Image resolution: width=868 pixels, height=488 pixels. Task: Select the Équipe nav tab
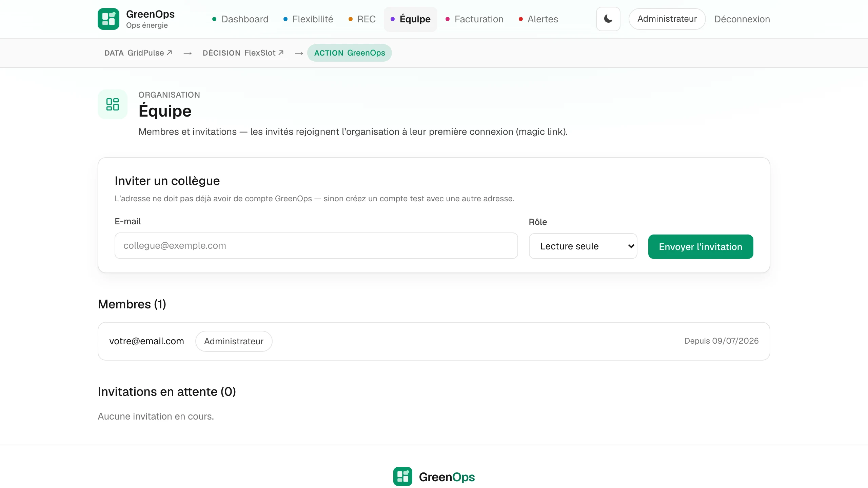[x=411, y=19]
